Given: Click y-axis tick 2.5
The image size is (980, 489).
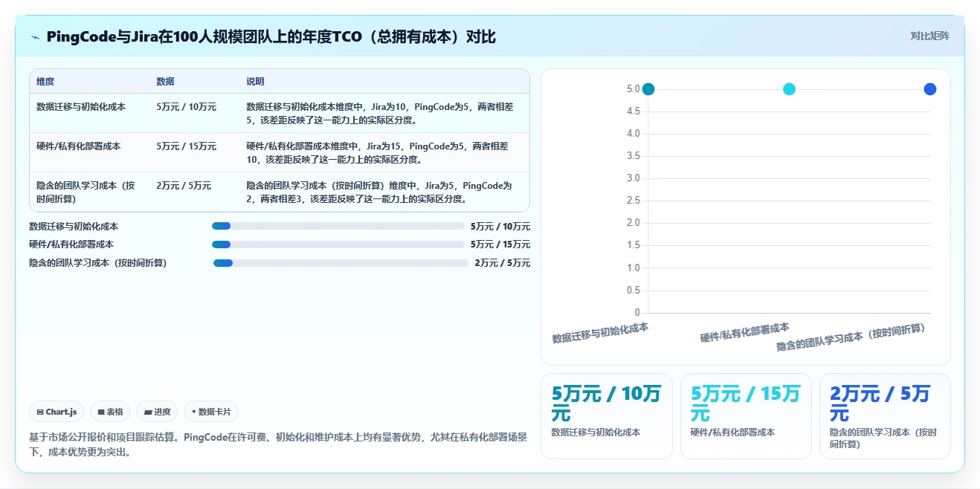Looking at the screenshot, I should pos(633,201).
